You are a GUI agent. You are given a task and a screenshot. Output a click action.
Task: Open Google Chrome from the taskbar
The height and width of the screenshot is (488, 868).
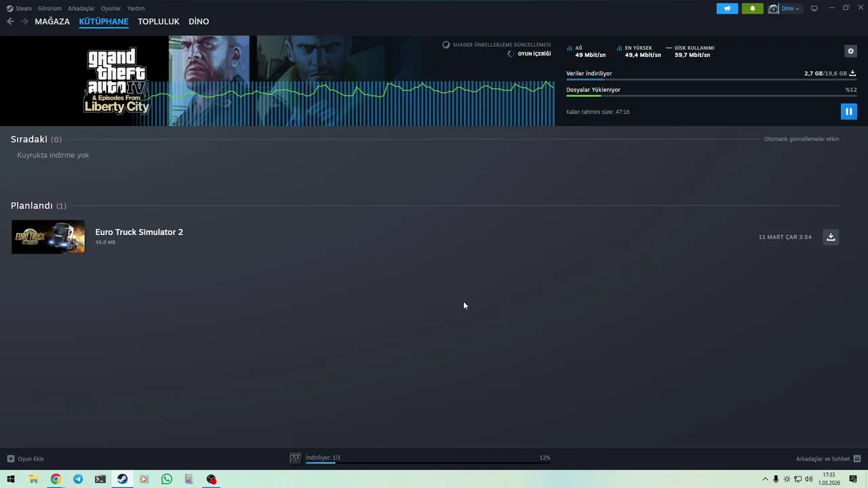56,479
